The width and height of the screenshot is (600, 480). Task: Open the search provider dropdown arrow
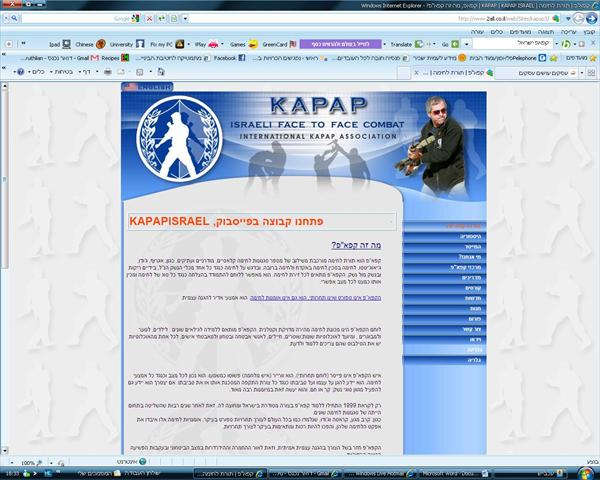coord(6,18)
